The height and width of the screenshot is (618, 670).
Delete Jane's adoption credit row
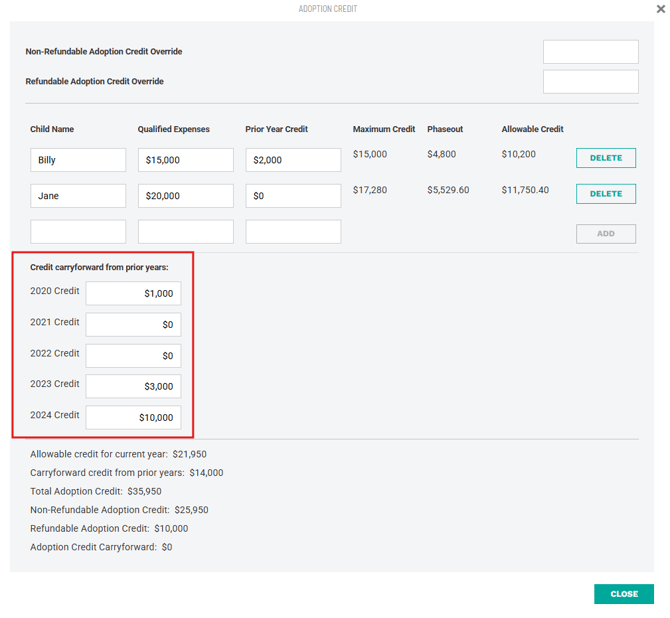coord(605,194)
